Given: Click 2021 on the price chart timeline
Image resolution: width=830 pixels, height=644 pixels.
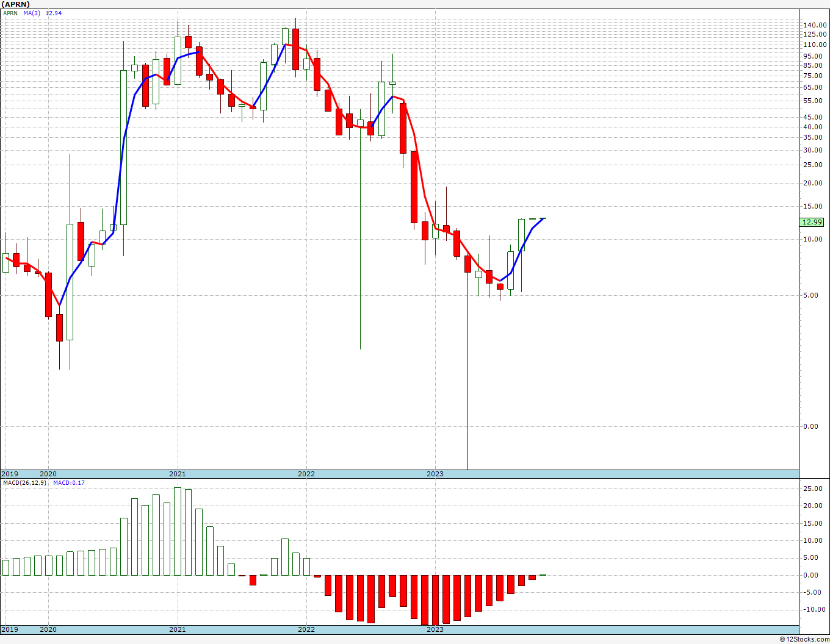Looking at the screenshot, I should point(178,474).
